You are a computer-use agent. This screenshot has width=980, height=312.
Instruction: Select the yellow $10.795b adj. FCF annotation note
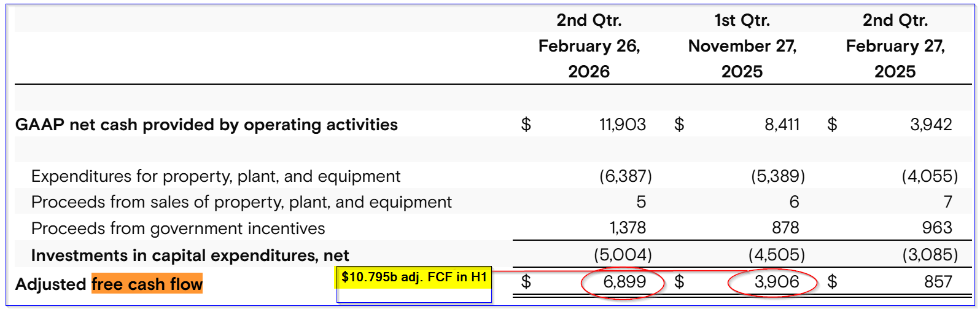click(x=414, y=278)
